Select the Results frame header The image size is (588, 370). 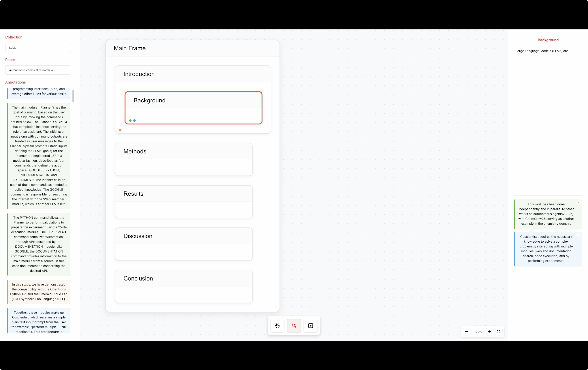(x=184, y=194)
